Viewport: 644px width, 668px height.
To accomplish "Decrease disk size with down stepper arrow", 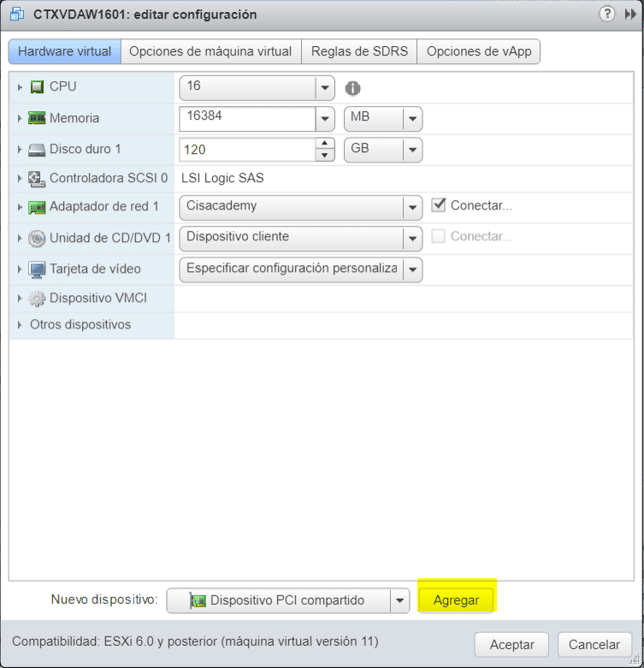I will [x=324, y=156].
